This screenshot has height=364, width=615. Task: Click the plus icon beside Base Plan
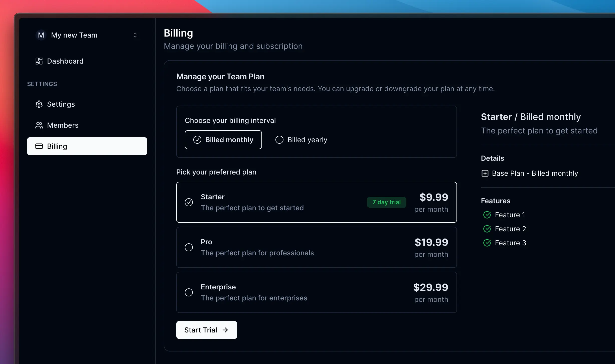pyautogui.click(x=485, y=173)
